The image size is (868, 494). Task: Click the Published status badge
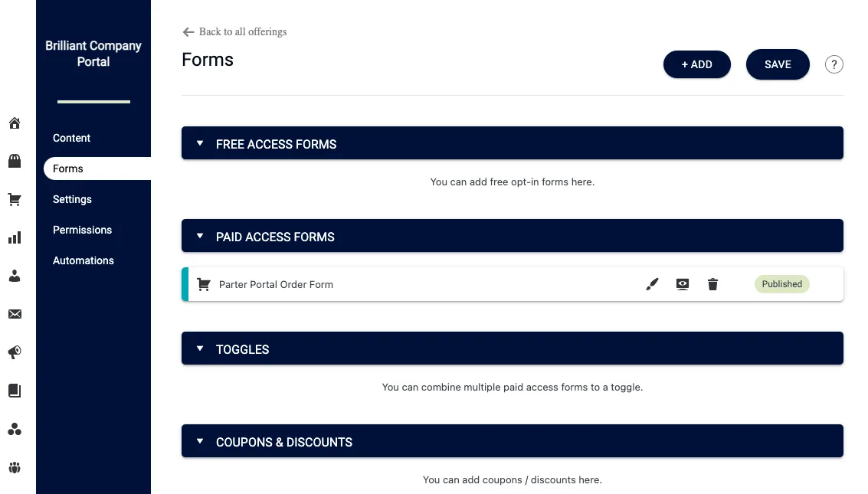tap(781, 284)
